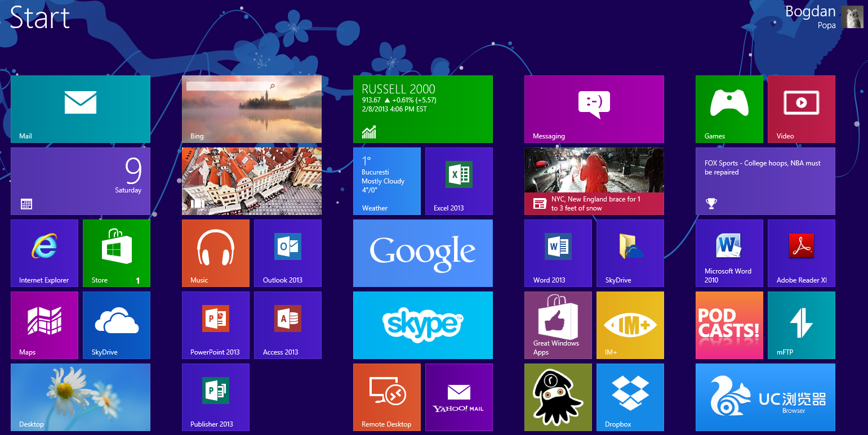Image resolution: width=868 pixels, height=435 pixels.
Task: Open the Mail app
Action: (80, 109)
